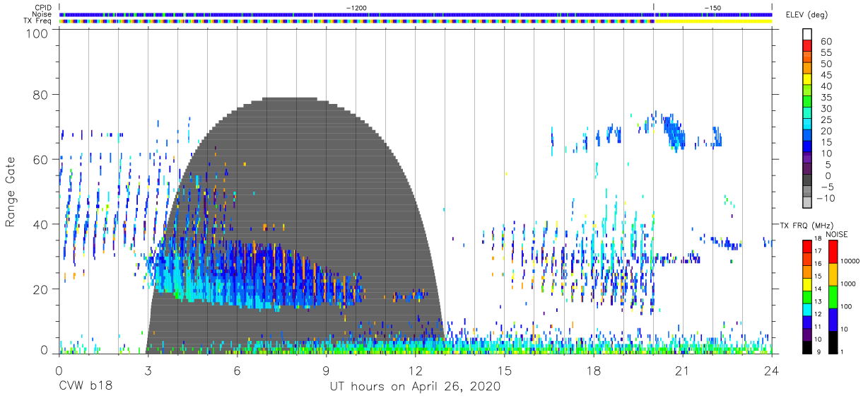
Task: Click the 'Range Gate' y-axis title
Action: tap(11, 192)
